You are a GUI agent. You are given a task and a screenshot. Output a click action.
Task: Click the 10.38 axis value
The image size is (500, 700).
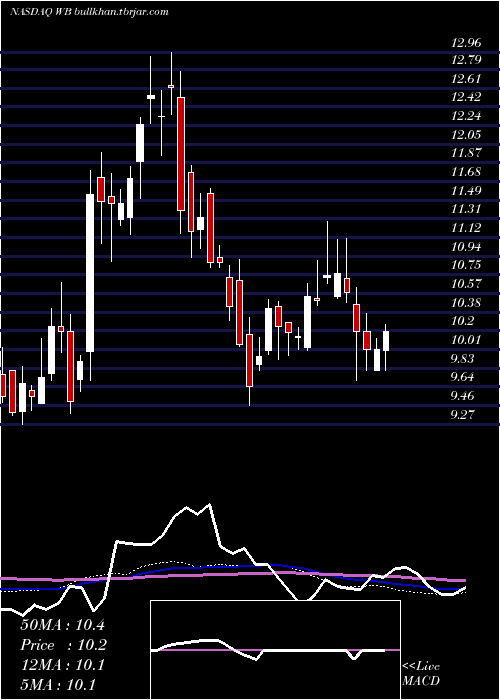(466, 303)
